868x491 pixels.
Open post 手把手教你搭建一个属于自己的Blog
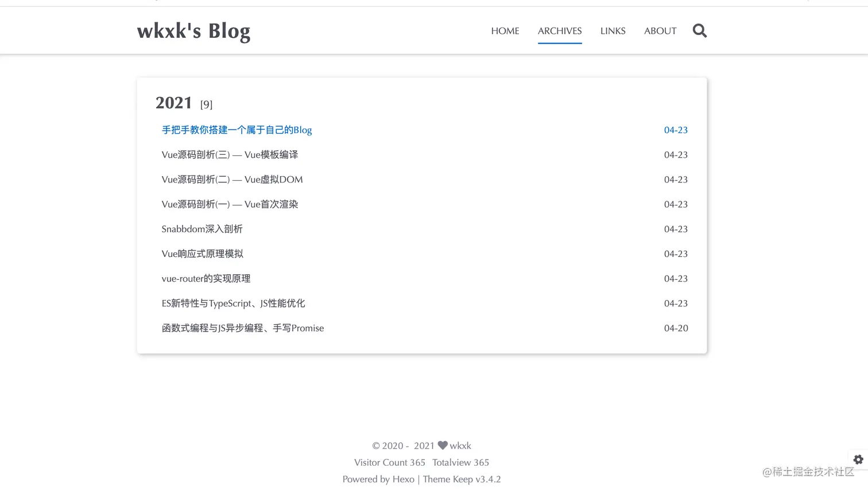pos(237,130)
